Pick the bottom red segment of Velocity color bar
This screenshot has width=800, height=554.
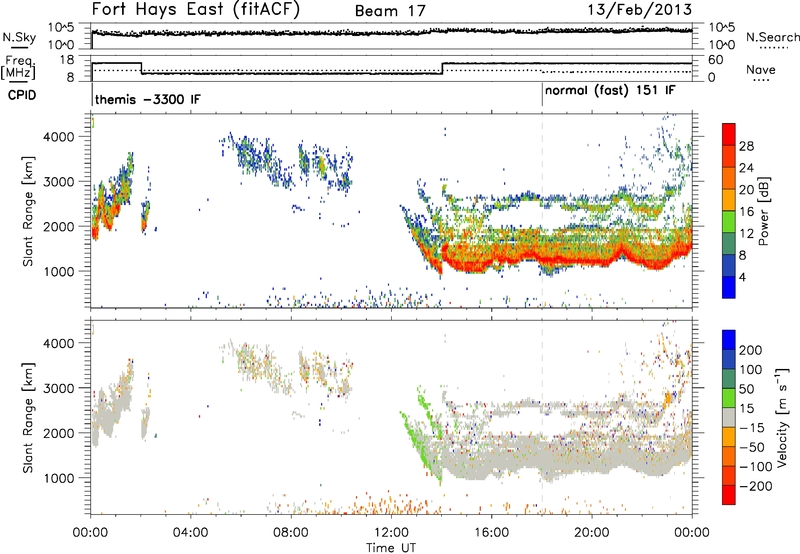coord(729,495)
